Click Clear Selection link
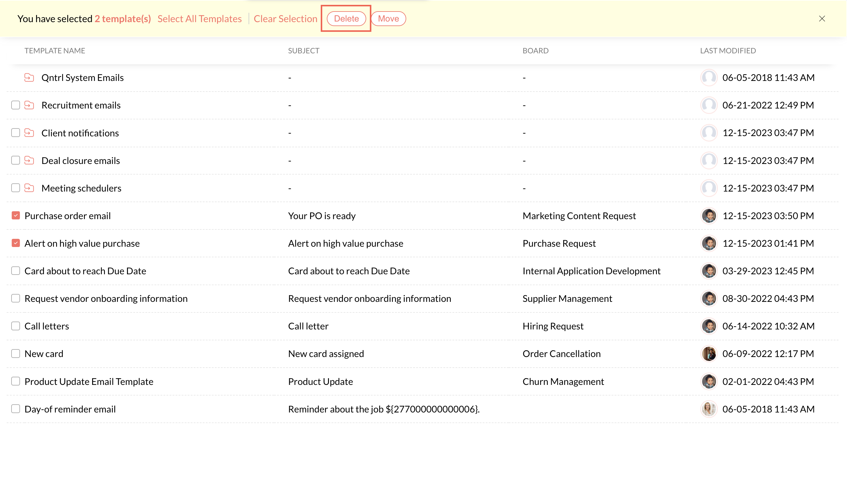Image resolution: width=847 pixels, height=504 pixels. [285, 19]
